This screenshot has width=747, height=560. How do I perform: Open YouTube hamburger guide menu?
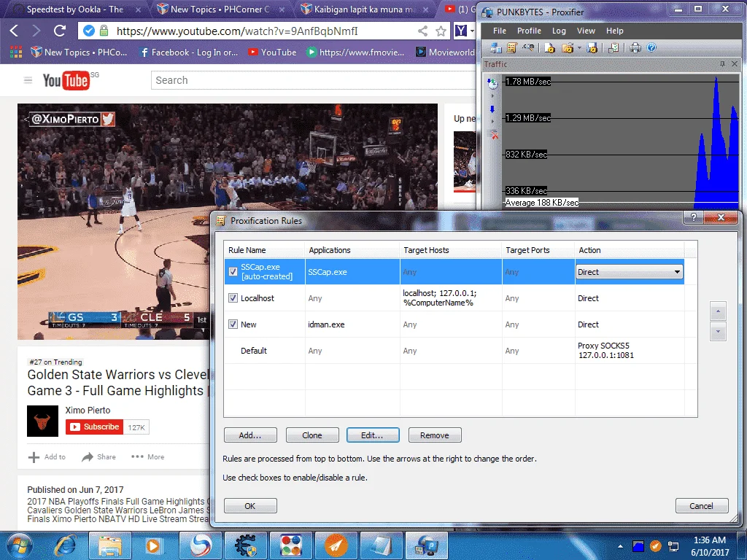pyautogui.click(x=28, y=80)
